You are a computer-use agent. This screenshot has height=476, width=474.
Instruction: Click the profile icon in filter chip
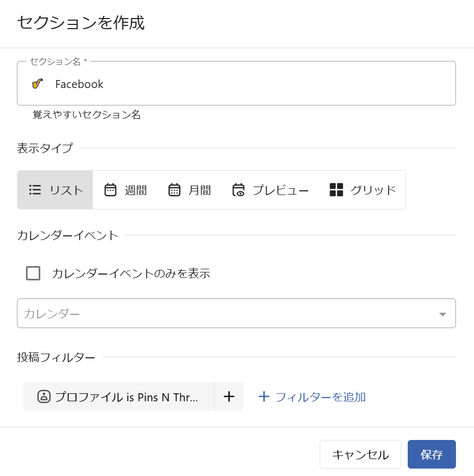pos(44,396)
